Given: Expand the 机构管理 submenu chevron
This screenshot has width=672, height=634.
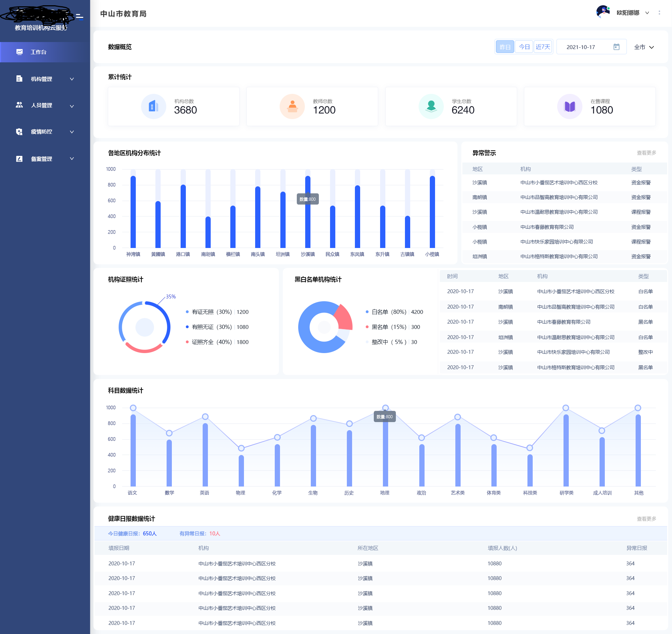Looking at the screenshot, I should pos(72,79).
